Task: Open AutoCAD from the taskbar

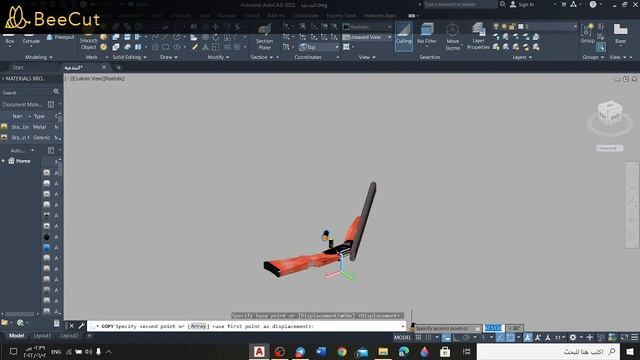Action: click(x=259, y=351)
